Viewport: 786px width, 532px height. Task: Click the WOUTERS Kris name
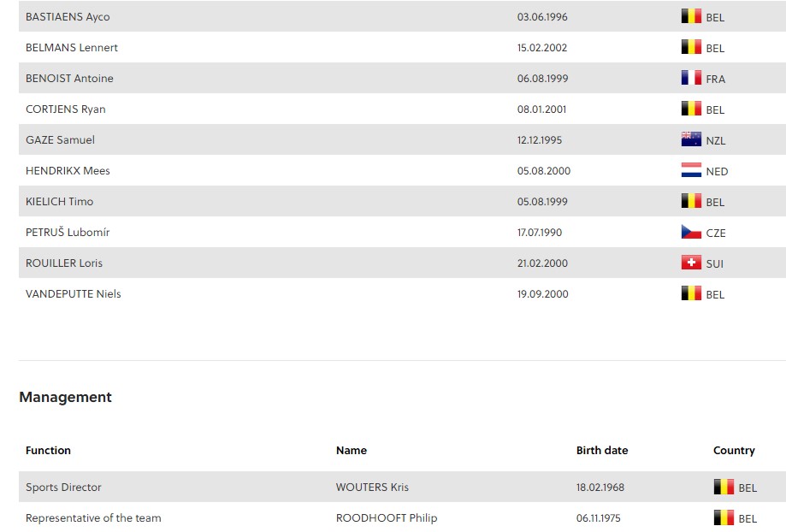pyautogui.click(x=372, y=487)
